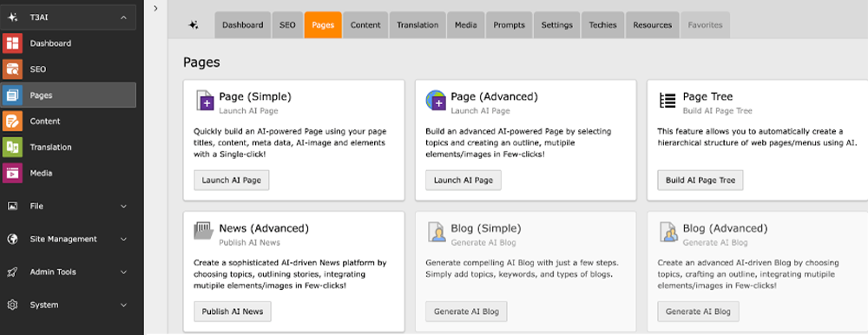
Task: Click the Blog (Advanced) people icon
Action: tap(668, 232)
